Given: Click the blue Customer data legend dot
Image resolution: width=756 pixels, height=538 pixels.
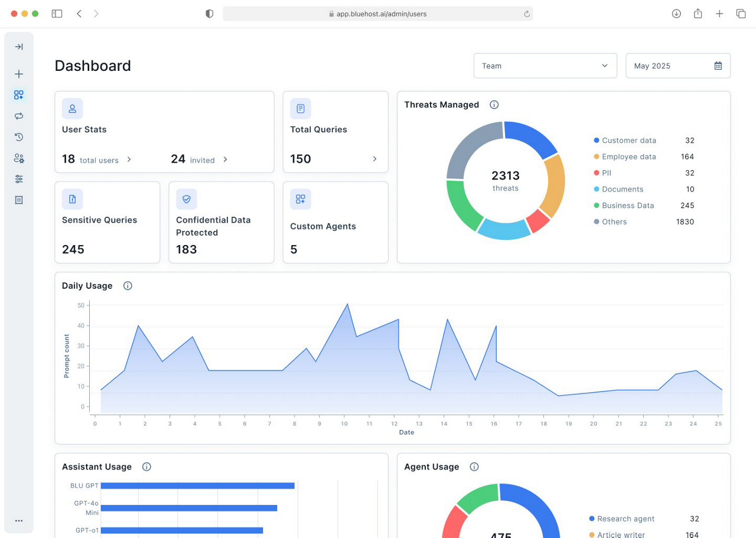Looking at the screenshot, I should tap(597, 141).
